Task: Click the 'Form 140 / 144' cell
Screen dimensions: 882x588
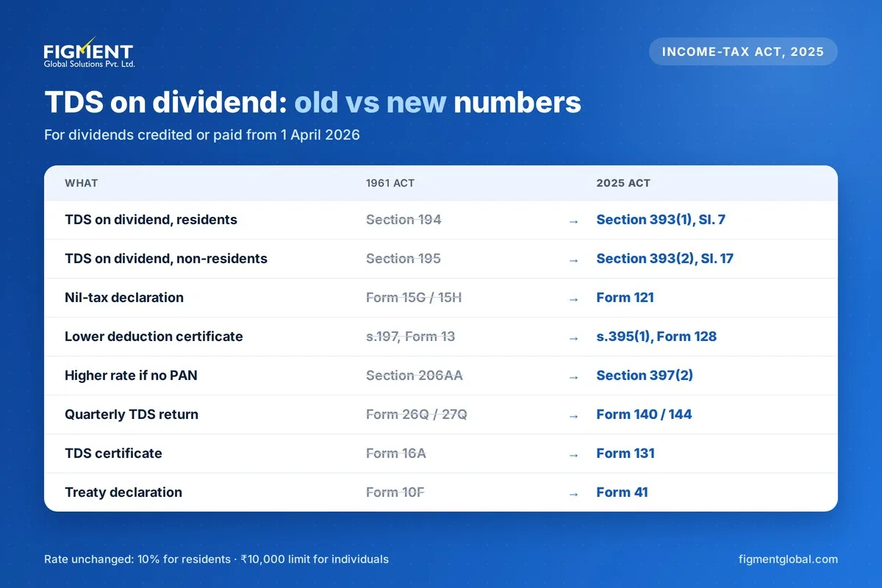Action: pos(645,415)
